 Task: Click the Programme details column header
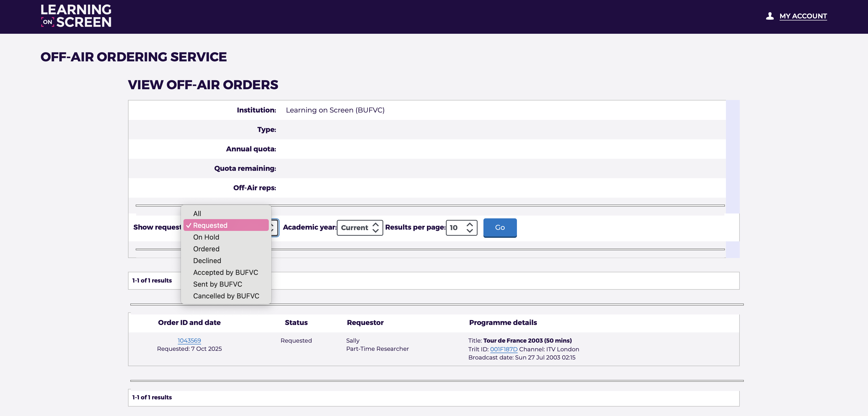[x=503, y=323]
